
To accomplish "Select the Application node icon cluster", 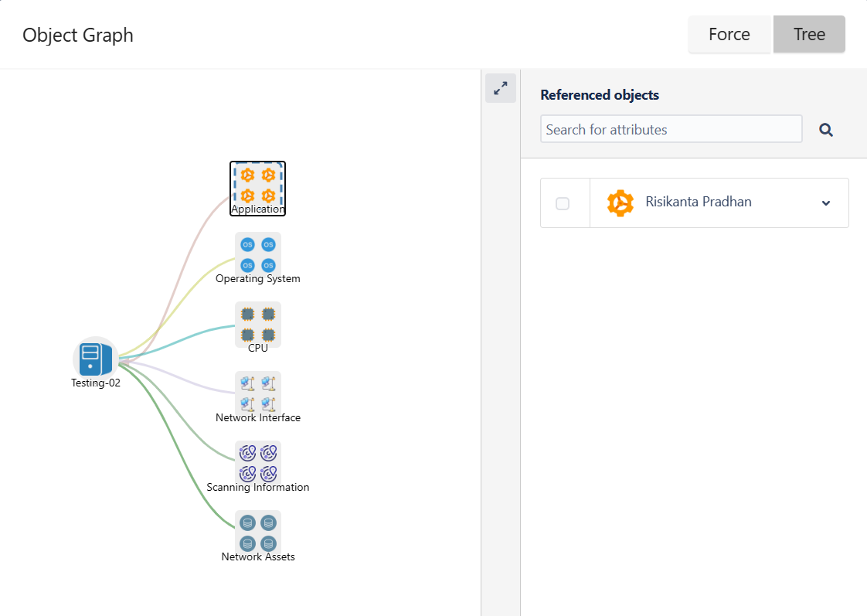I will [257, 183].
